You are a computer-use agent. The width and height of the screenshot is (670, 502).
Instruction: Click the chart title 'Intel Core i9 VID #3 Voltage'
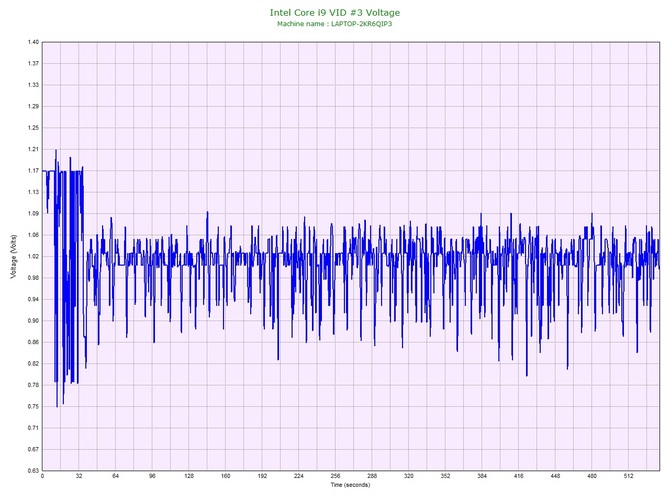coord(335,12)
